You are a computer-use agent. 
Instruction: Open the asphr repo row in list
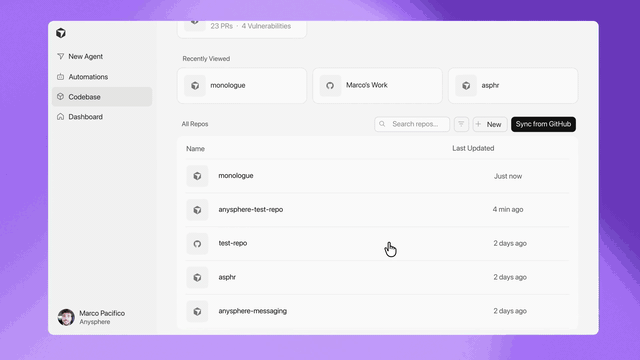377,277
